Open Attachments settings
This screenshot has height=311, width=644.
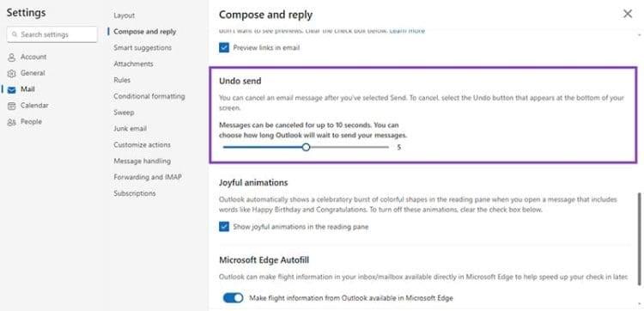[x=133, y=64]
